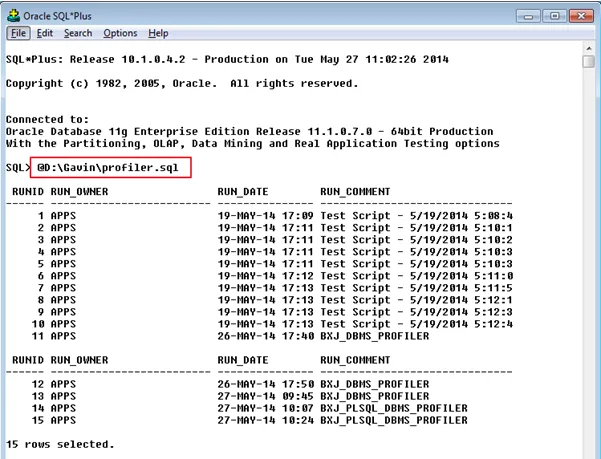Click the Partitioning, OLAP, Data Mining options line
This screenshot has height=459, width=601.
(x=253, y=144)
